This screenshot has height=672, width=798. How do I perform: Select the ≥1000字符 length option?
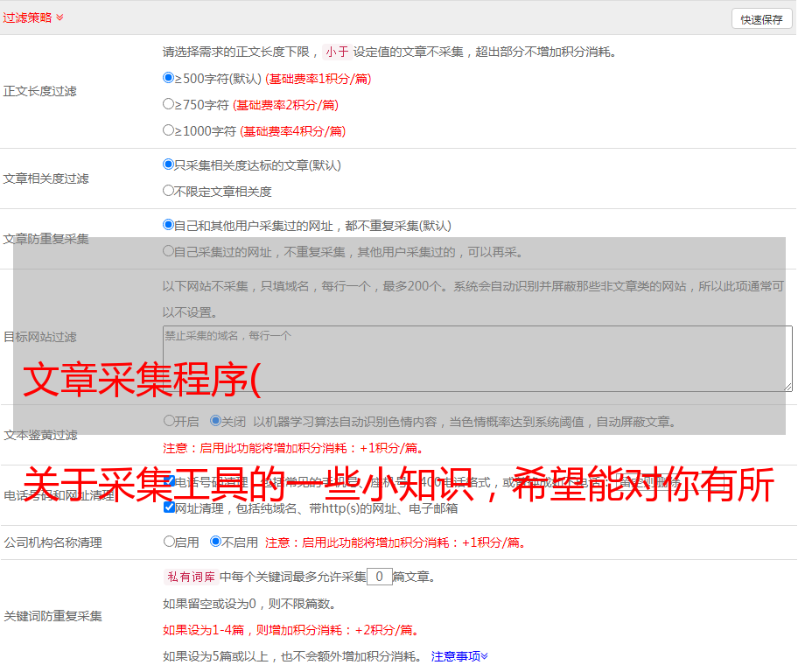point(168,129)
